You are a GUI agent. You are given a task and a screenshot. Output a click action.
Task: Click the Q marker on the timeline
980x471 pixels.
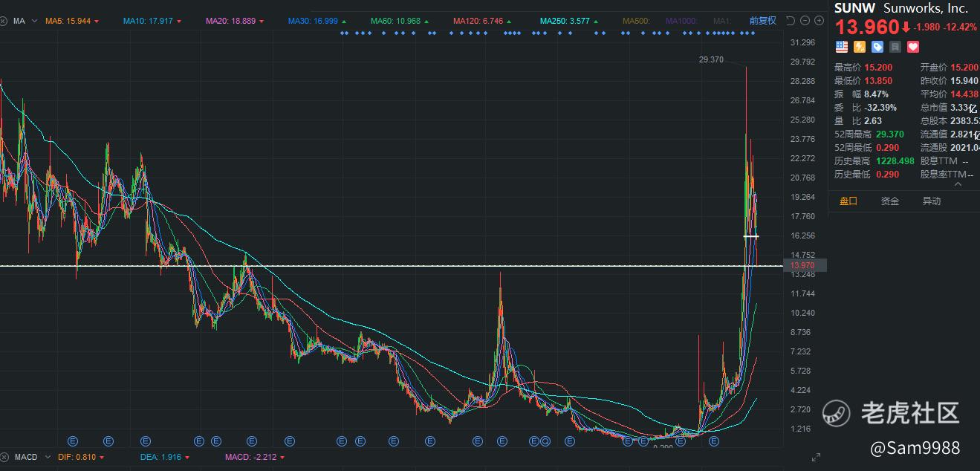pyautogui.click(x=545, y=441)
